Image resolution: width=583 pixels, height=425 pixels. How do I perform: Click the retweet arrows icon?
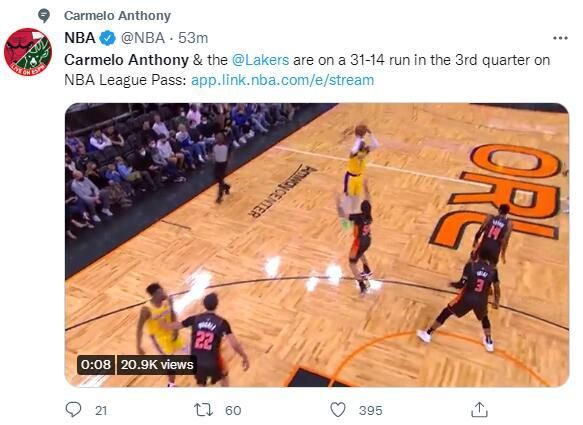[x=203, y=410]
